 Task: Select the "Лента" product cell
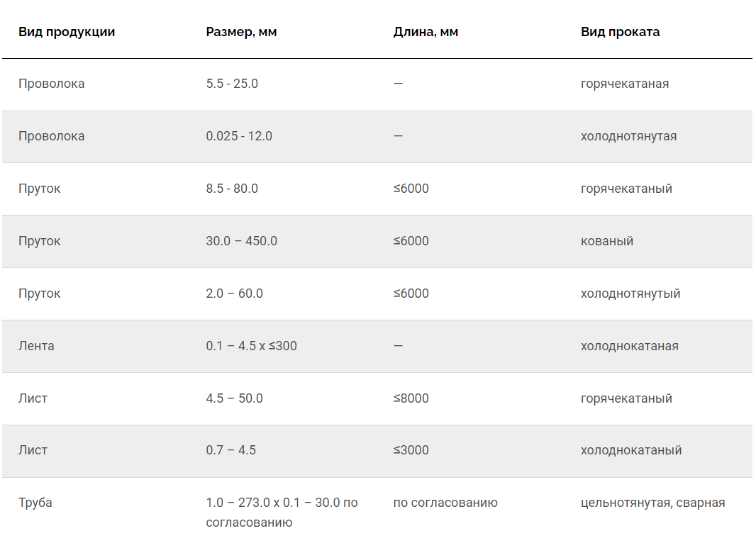pos(36,346)
